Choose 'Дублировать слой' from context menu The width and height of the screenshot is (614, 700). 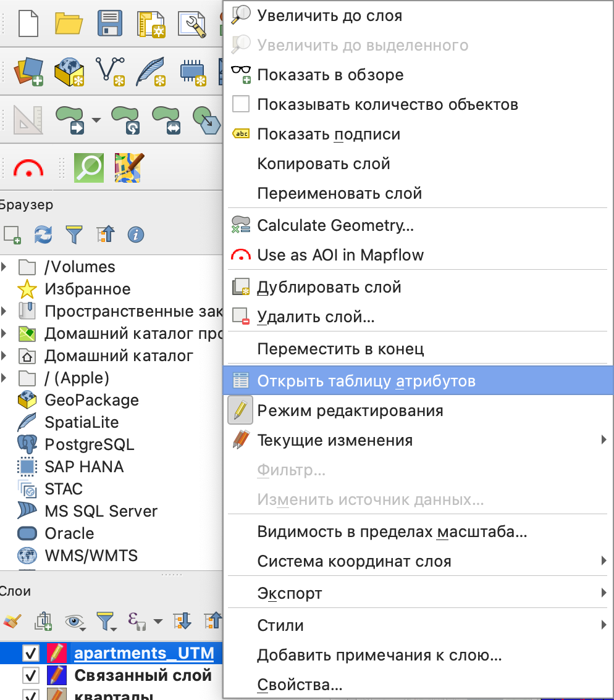click(x=329, y=287)
